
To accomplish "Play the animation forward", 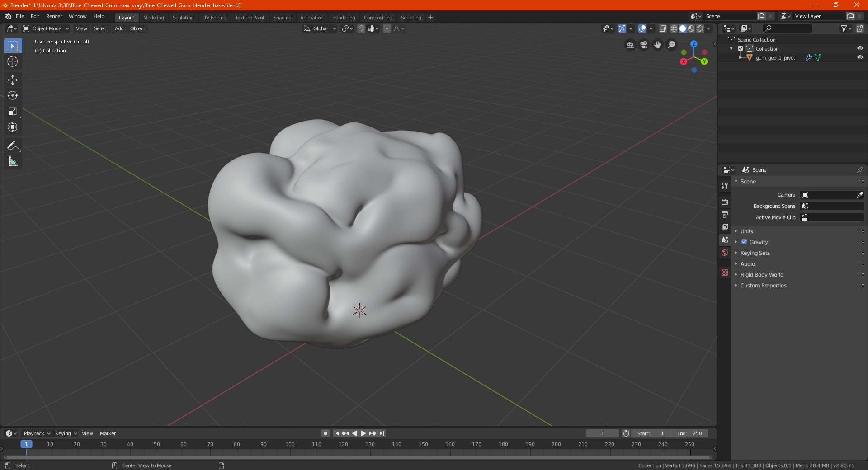I will point(363,433).
